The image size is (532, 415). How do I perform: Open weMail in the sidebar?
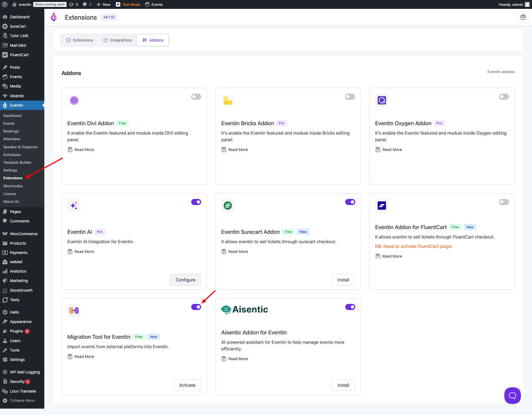[x=22, y=262]
